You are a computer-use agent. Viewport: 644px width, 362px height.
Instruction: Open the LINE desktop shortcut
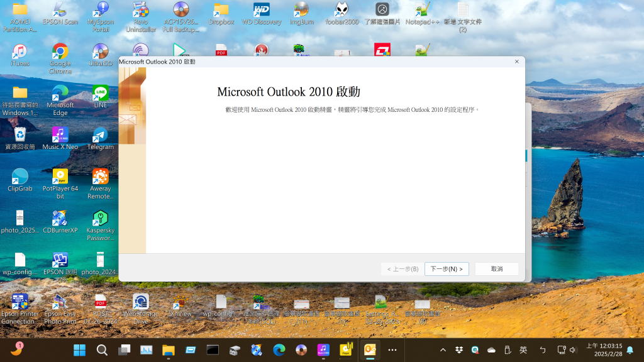tap(101, 94)
